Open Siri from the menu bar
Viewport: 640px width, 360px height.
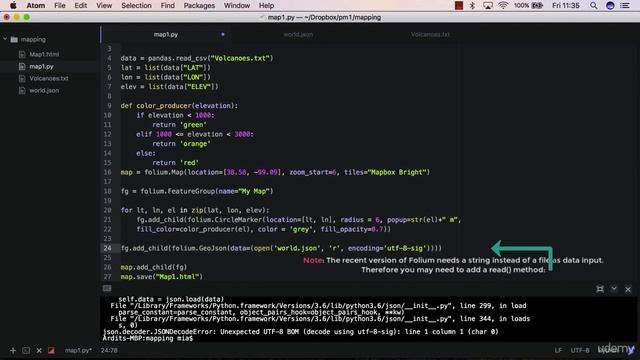point(610,5)
